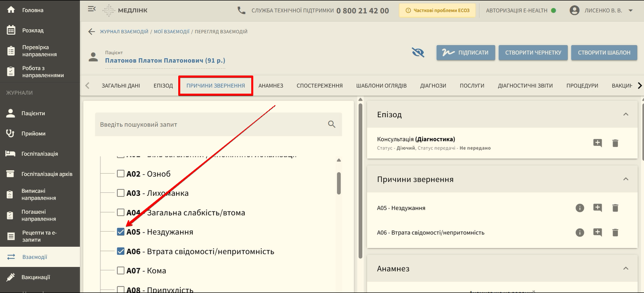The image size is (644, 293).
Task: Click Створити шаблон button
Action: [604, 53]
